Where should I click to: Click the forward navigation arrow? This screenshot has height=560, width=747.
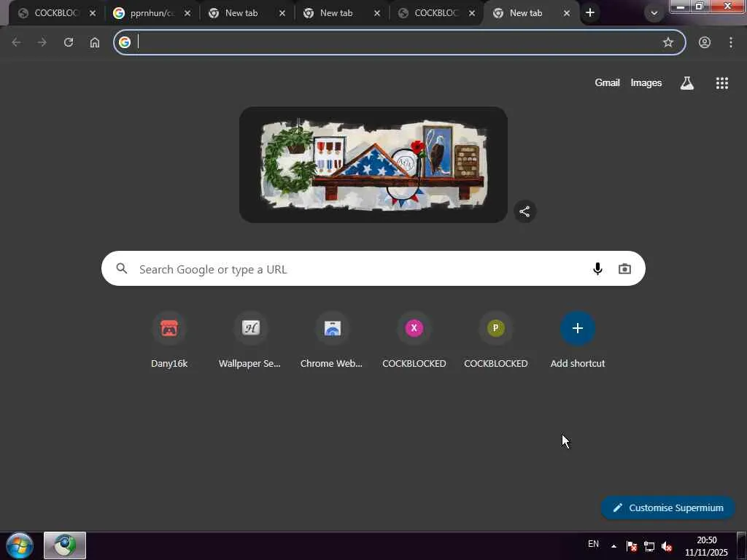pyautogui.click(x=42, y=42)
